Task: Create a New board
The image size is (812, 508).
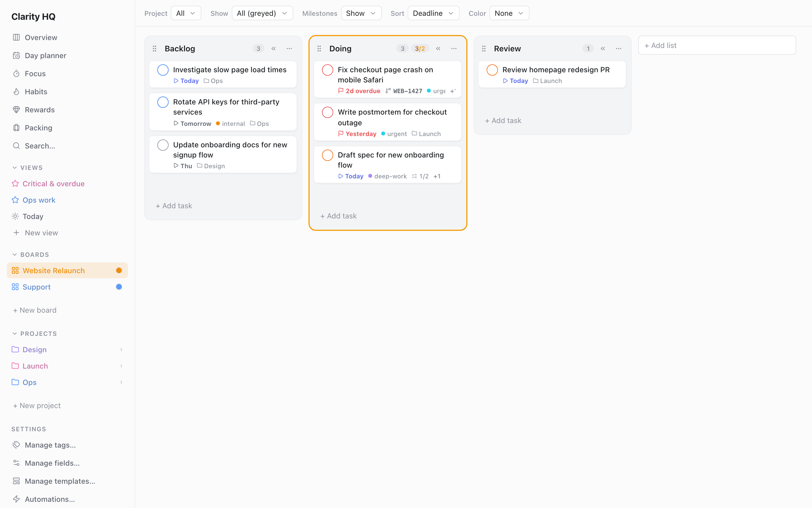Action: tap(35, 310)
